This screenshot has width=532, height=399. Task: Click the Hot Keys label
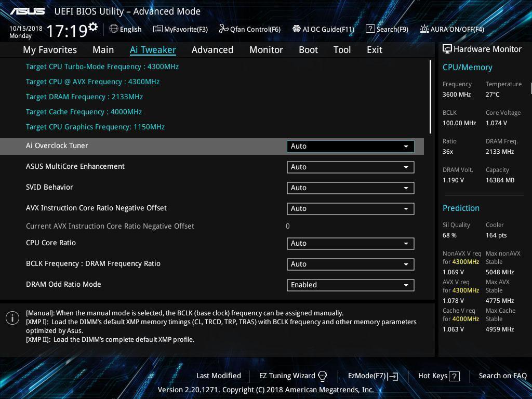[433, 376]
